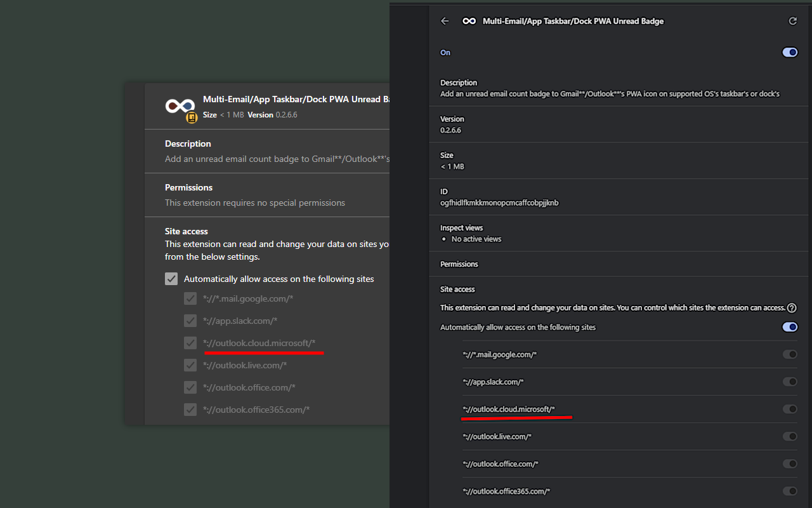Tick the *://*.mail.google.com/* checkbox
This screenshot has width=812, height=508.
pos(190,298)
